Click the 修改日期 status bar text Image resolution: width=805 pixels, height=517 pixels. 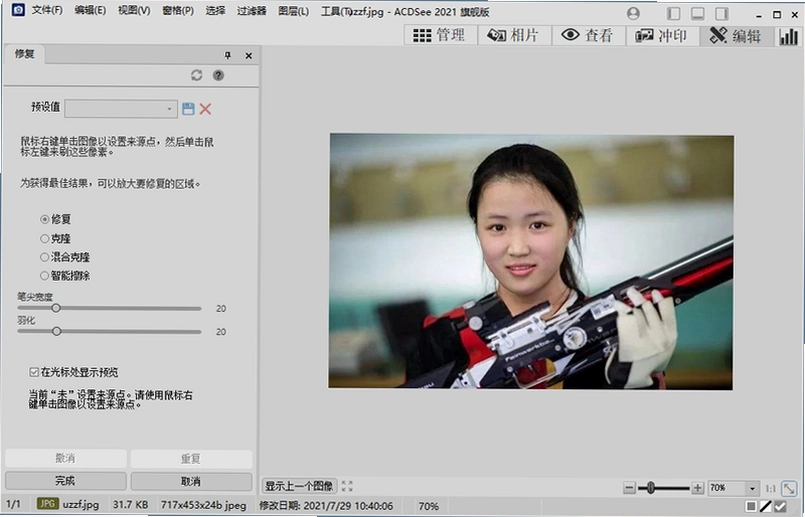tap(326, 506)
